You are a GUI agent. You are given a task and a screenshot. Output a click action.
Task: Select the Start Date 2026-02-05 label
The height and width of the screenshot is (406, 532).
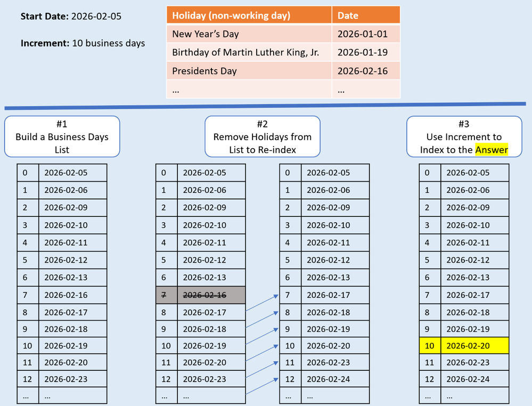(71, 16)
